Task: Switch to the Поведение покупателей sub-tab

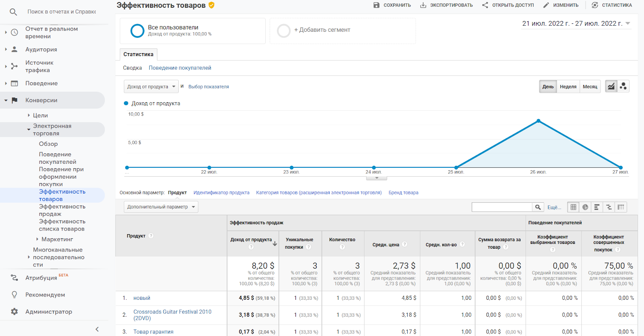Action: click(180, 68)
